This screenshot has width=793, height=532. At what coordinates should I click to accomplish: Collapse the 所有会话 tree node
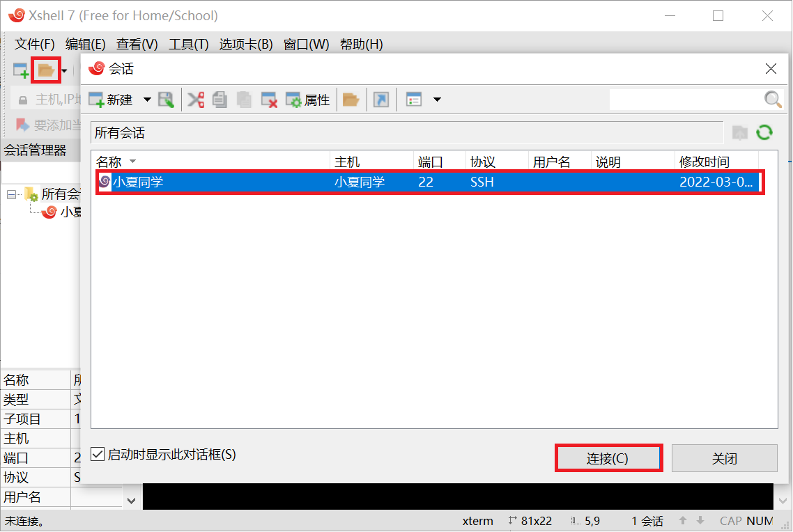[x=11, y=194]
